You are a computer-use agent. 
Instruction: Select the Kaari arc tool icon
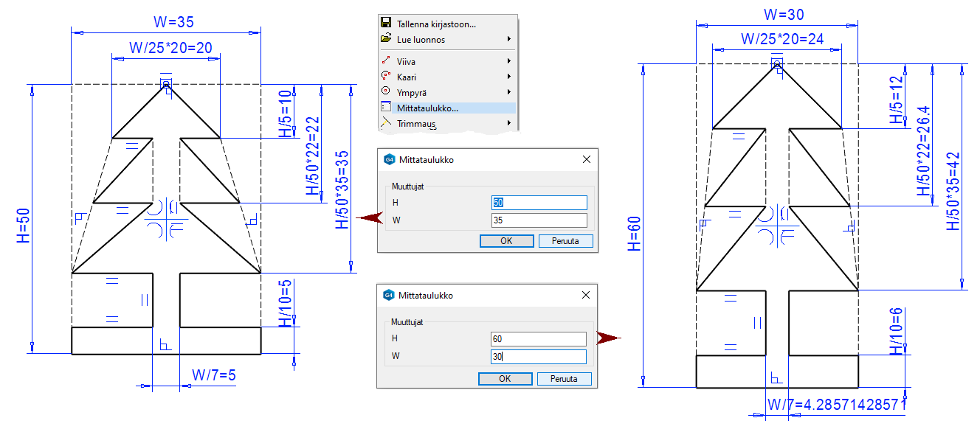385,77
